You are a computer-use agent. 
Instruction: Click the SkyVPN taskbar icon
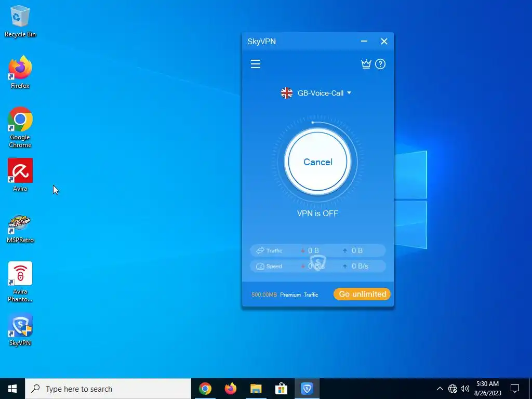click(x=307, y=389)
